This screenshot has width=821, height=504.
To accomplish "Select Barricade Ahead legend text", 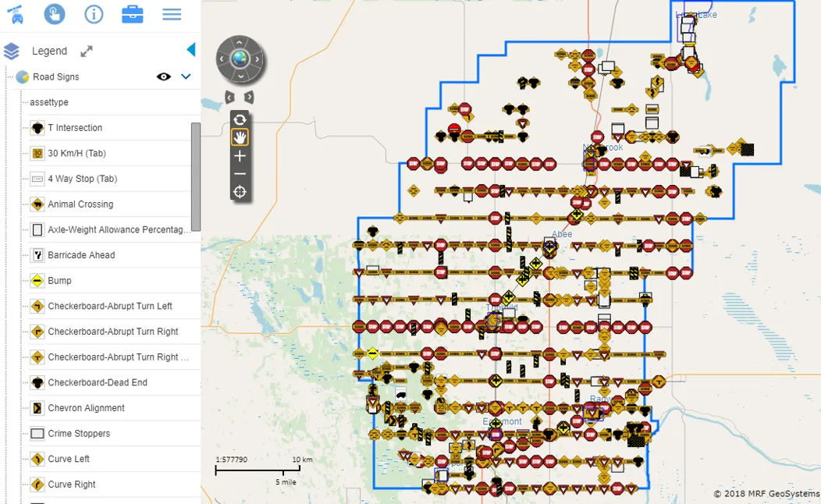I will coord(81,255).
